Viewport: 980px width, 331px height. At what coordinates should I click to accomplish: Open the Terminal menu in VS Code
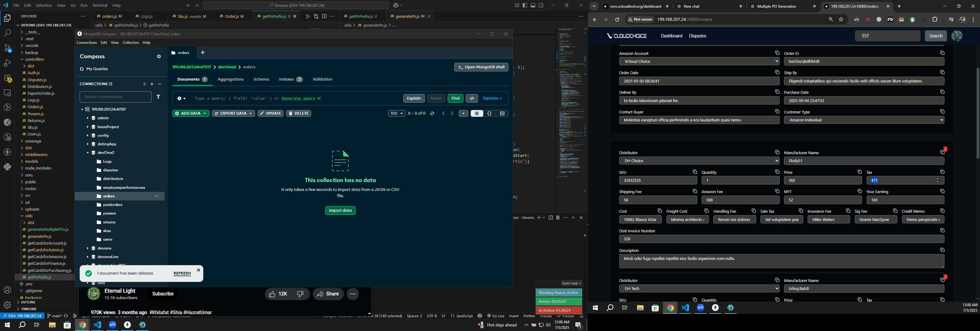coord(100,5)
